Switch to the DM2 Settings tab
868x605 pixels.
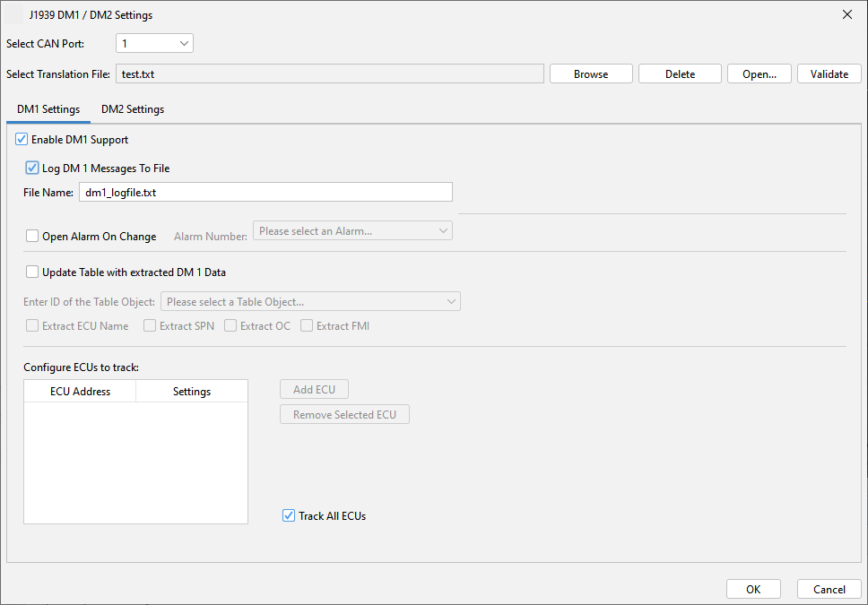coord(133,109)
